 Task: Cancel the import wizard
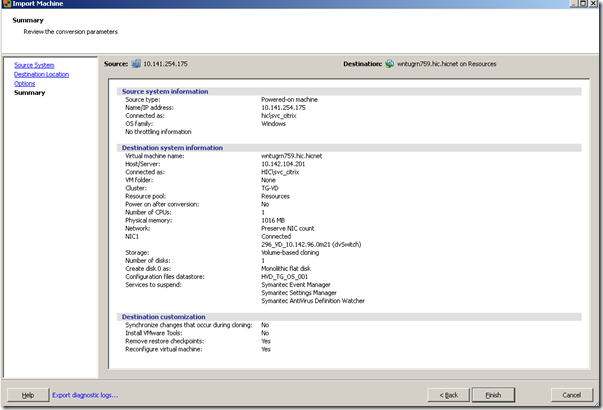[571, 395]
